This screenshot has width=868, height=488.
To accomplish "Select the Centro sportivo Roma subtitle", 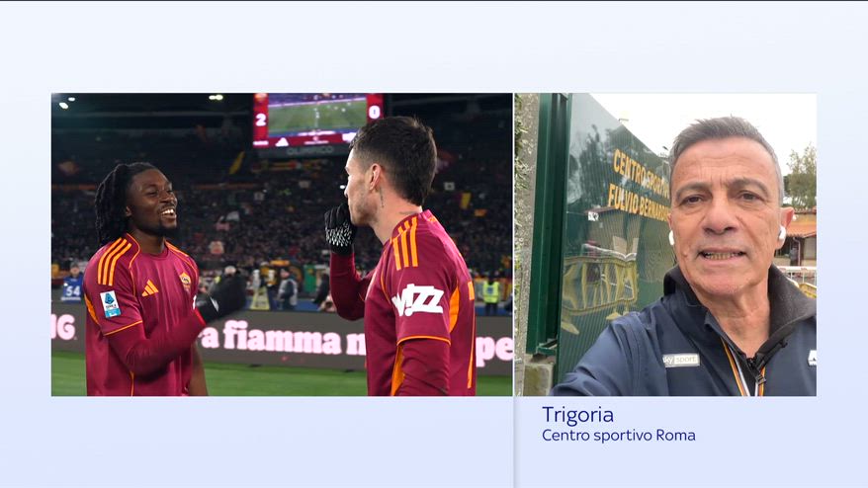I will tap(618, 436).
